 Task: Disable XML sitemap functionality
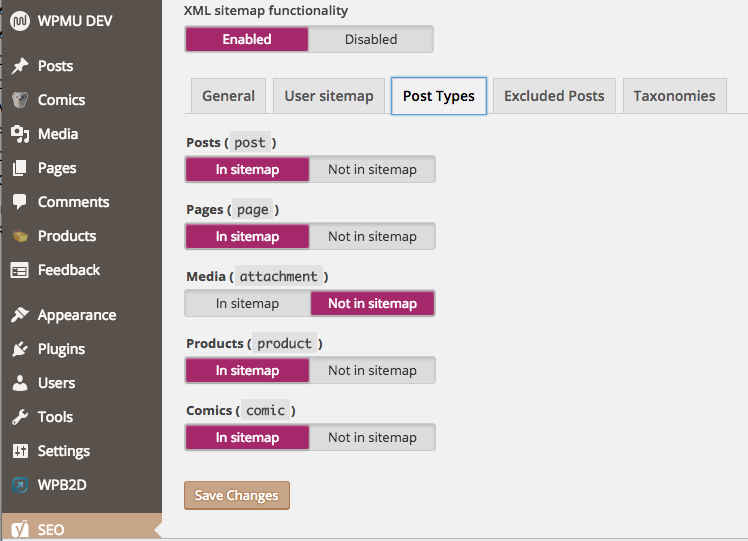pos(371,39)
